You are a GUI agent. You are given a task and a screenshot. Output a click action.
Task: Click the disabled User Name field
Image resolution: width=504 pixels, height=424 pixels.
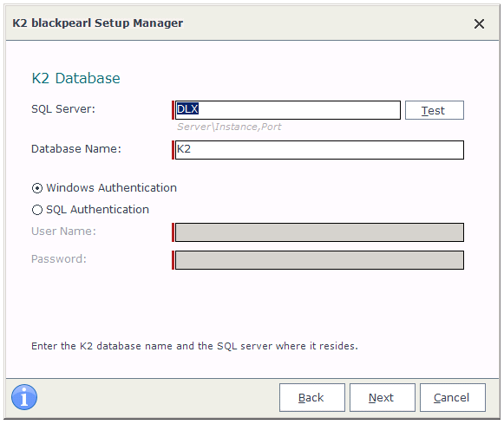coord(319,232)
